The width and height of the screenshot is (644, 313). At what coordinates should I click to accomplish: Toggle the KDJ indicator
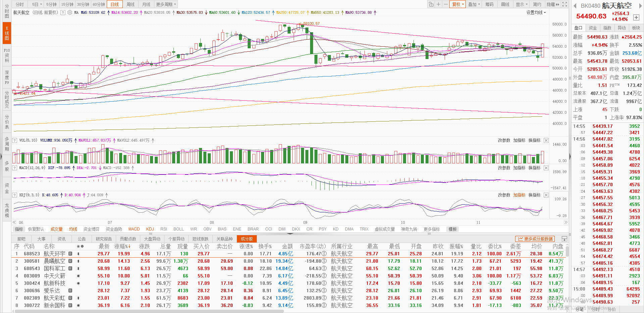(150, 229)
